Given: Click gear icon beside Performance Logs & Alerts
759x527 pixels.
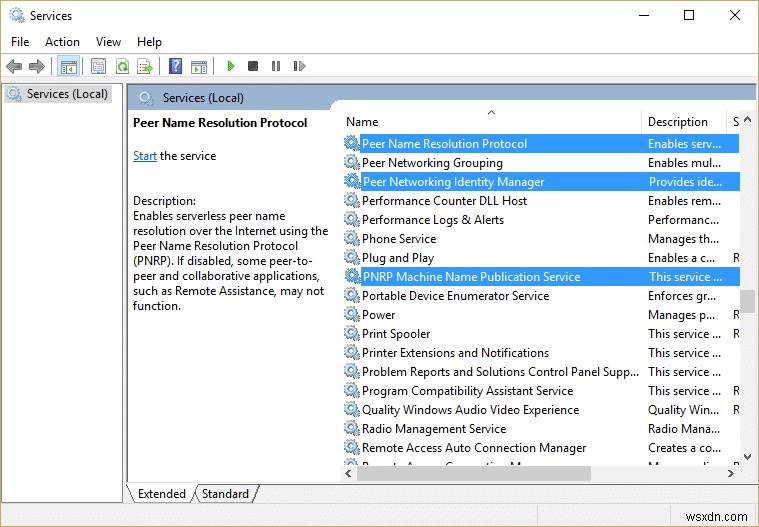Looking at the screenshot, I should pos(351,220).
